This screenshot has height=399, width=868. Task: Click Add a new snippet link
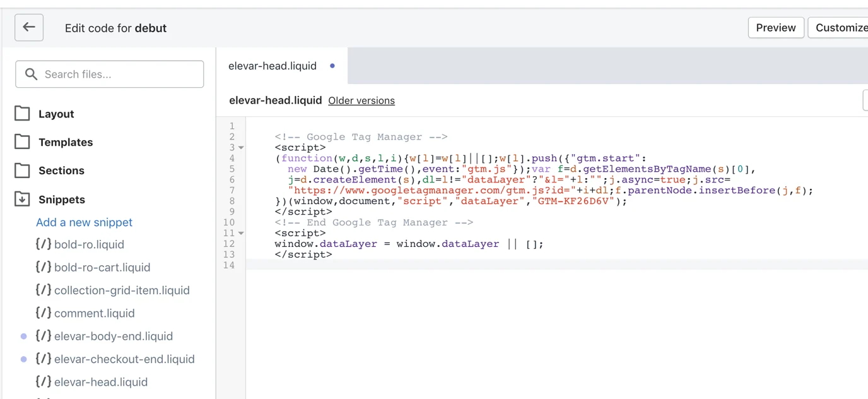(x=84, y=222)
